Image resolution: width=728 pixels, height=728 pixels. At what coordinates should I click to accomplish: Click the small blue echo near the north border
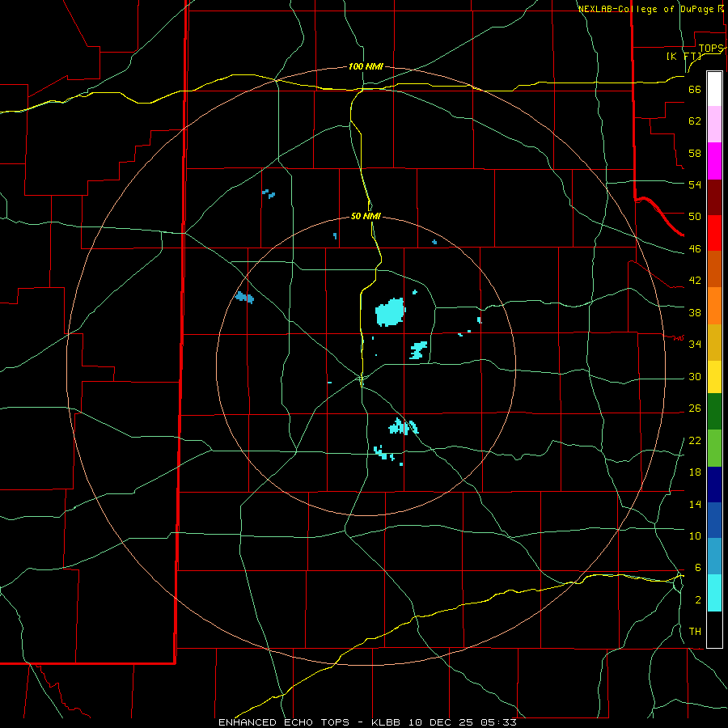tap(269, 193)
